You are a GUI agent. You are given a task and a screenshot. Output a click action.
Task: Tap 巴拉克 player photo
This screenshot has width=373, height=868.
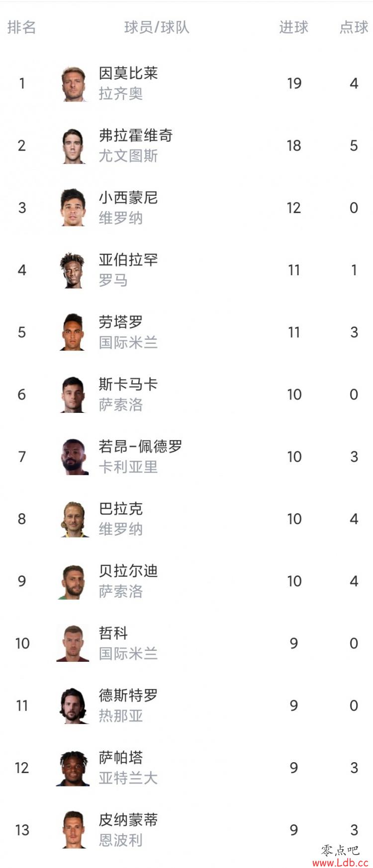pos(74,519)
